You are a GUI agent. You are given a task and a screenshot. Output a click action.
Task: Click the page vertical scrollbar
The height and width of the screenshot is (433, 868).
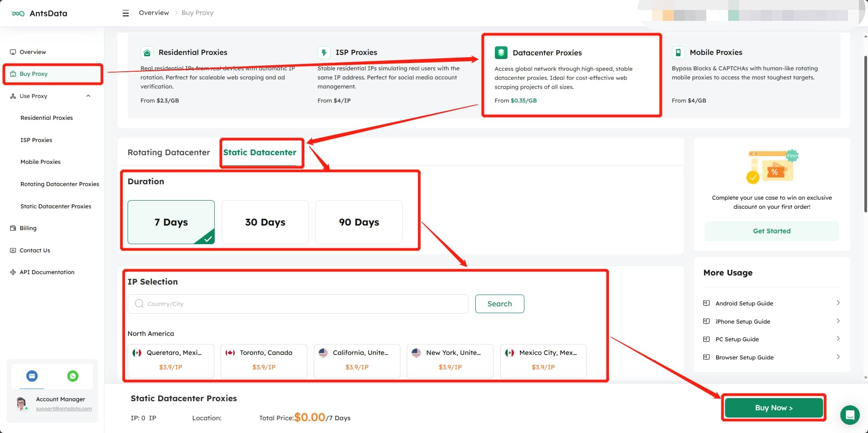coord(865,134)
